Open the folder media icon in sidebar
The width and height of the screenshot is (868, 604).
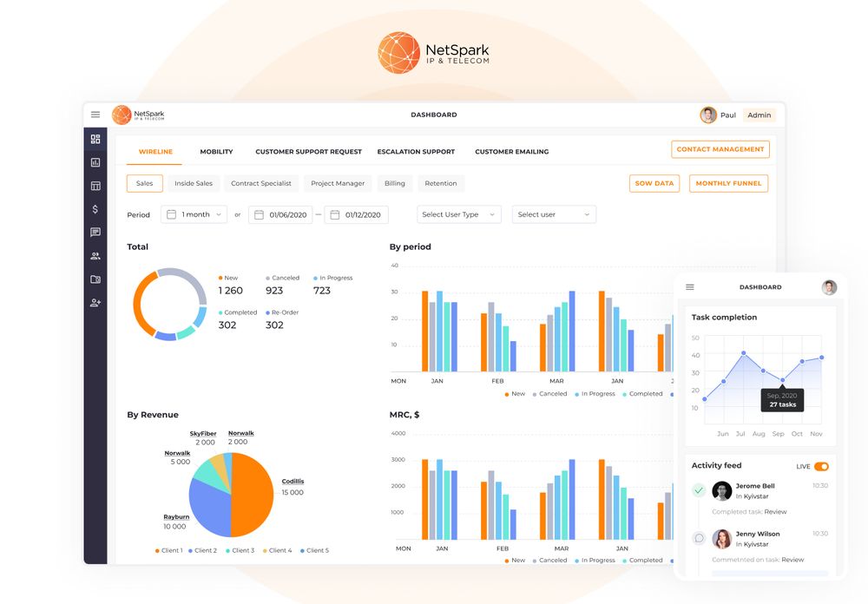coord(95,279)
